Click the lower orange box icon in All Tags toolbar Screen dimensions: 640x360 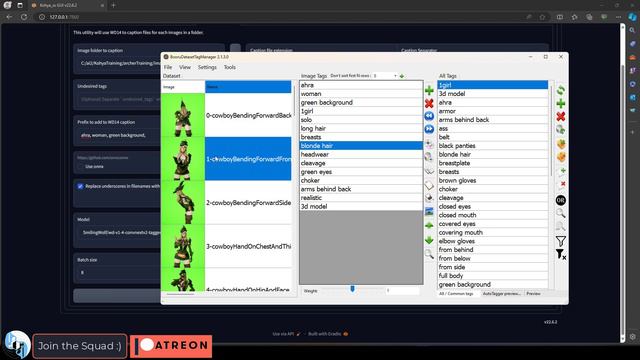pos(561,157)
